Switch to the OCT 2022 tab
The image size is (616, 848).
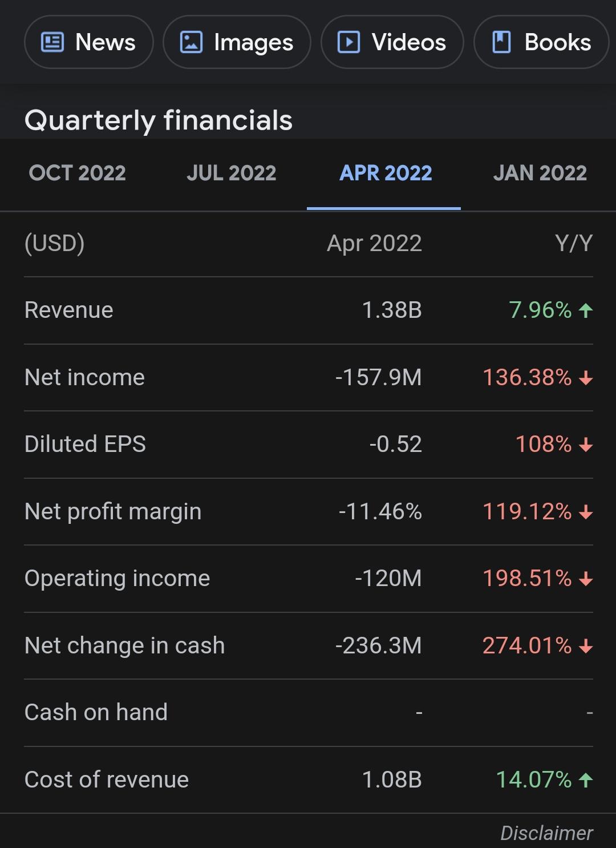click(78, 173)
